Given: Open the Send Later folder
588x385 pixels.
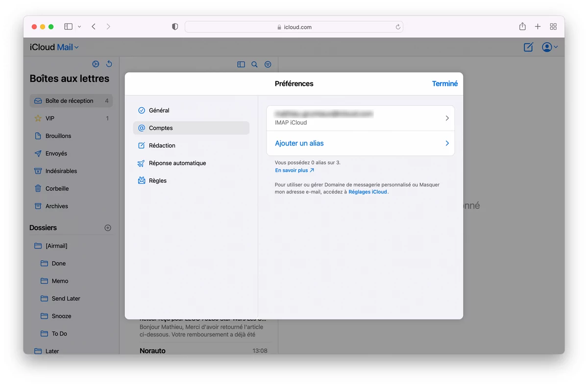Looking at the screenshot, I should [71, 299].
